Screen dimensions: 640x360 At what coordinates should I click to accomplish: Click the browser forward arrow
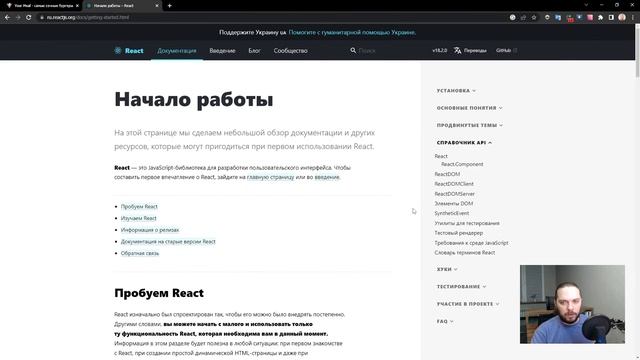(x=18, y=18)
